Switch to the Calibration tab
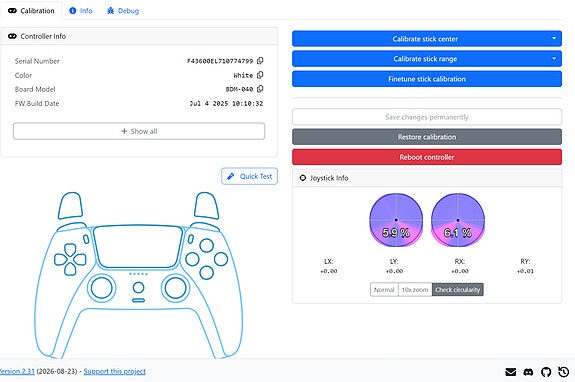This screenshot has height=382, width=575. [31, 11]
